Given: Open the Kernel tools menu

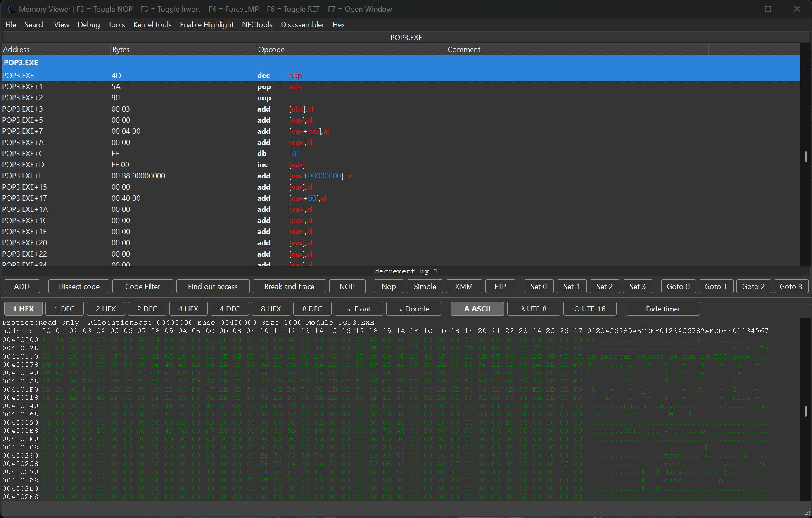Looking at the screenshot, I should pos(152,25).
